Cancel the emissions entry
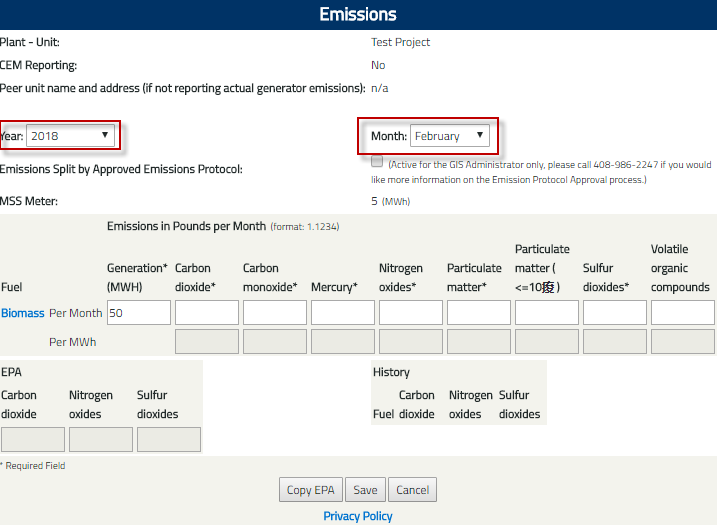 click(x=412, y=490)
